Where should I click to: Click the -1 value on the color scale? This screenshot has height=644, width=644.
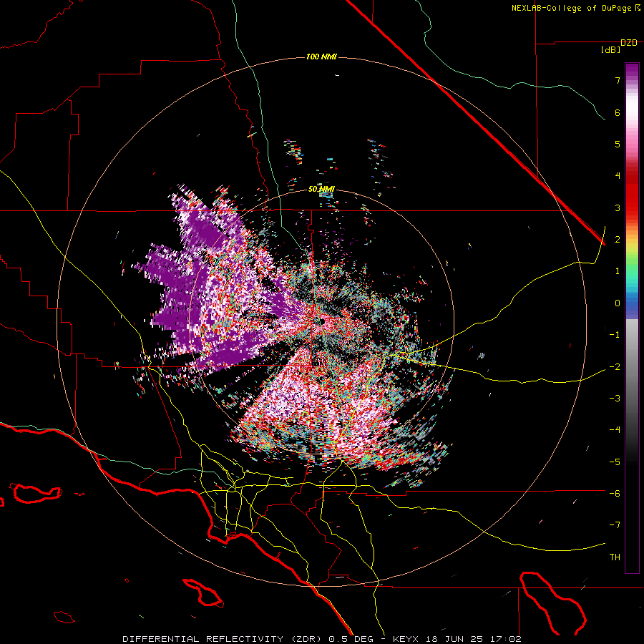click(615, 335)
